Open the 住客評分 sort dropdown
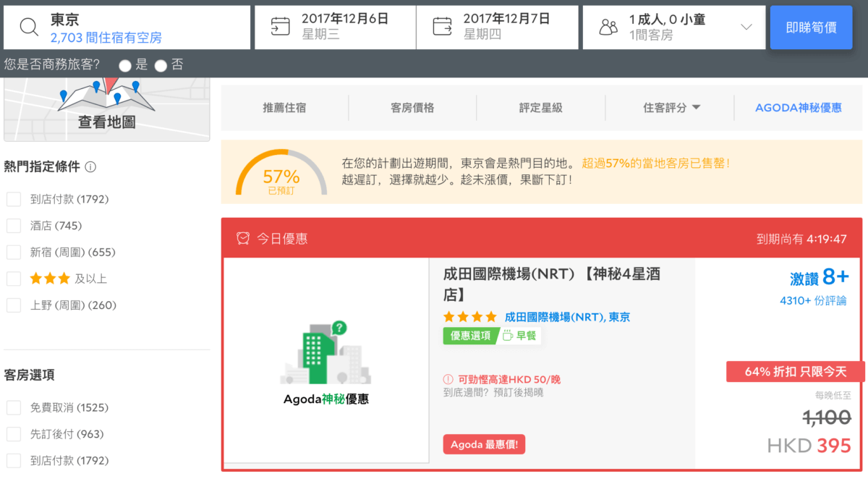The image size is (868, 479). tap(672, 108)
